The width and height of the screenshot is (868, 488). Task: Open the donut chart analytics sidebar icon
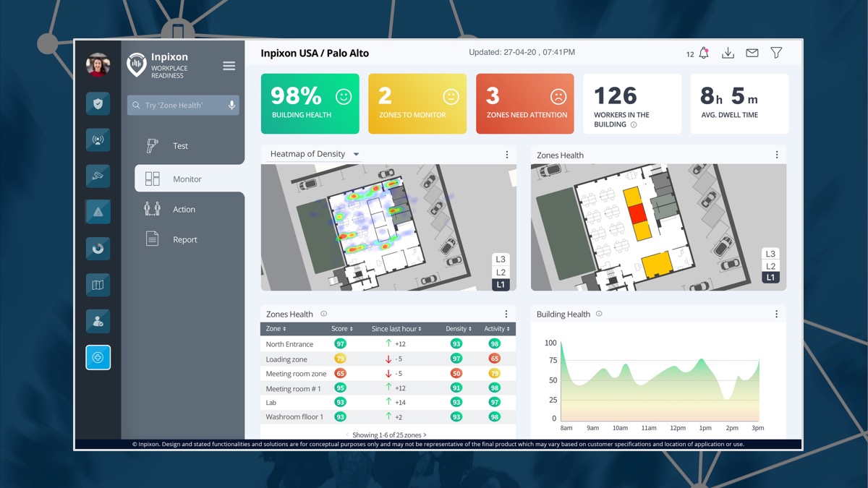pos(98,248)
